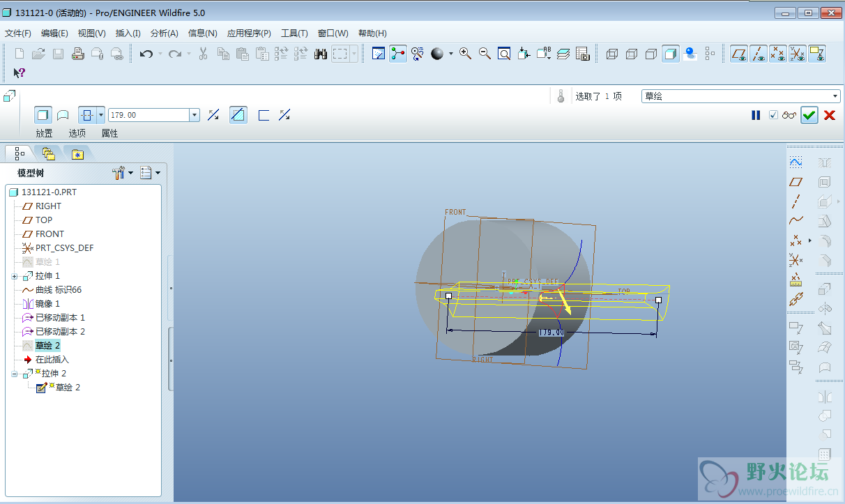Screen dimensions: 845x504
Task: Toggle Shading display style
Action: 671,54
